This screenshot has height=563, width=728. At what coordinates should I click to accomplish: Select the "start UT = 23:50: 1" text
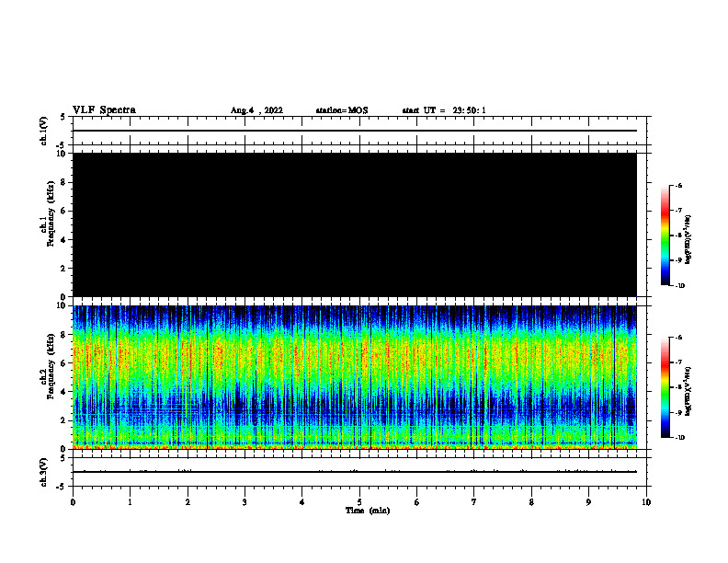click(444, 110)
